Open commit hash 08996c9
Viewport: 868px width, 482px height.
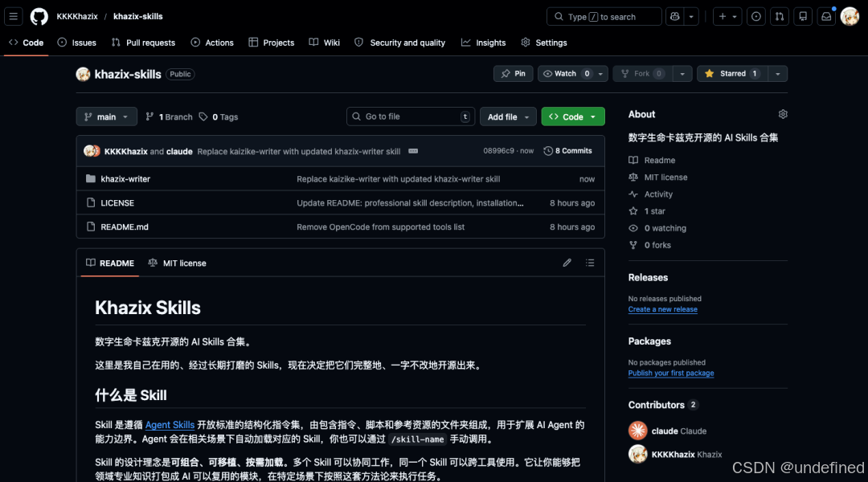coord(498,151)
